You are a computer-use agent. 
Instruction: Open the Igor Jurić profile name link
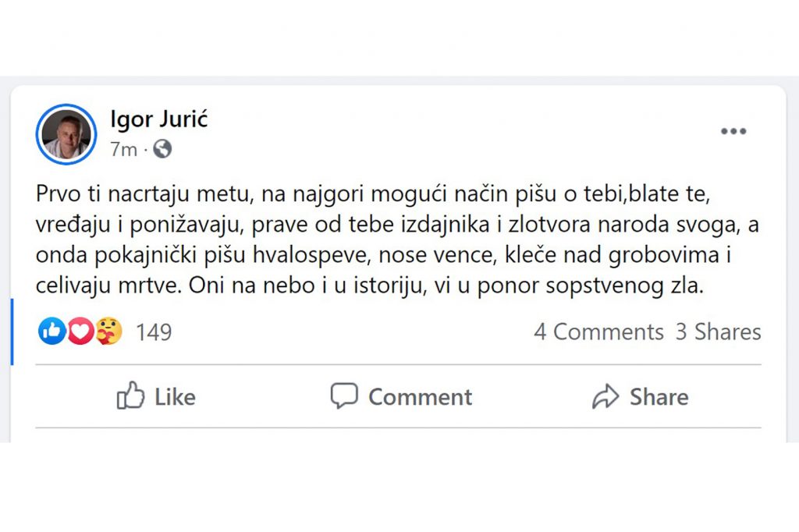159,120
